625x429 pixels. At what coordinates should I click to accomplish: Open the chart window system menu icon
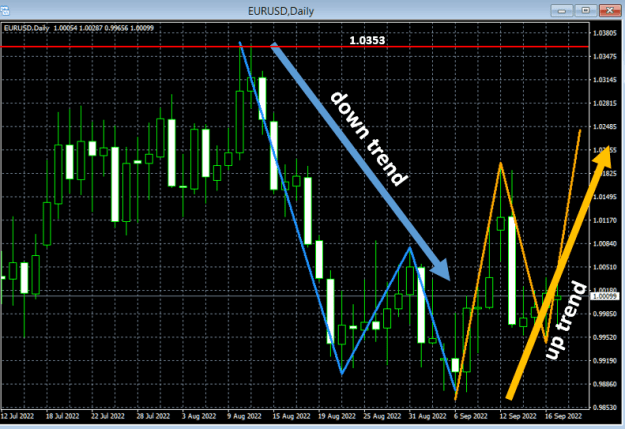5,10
